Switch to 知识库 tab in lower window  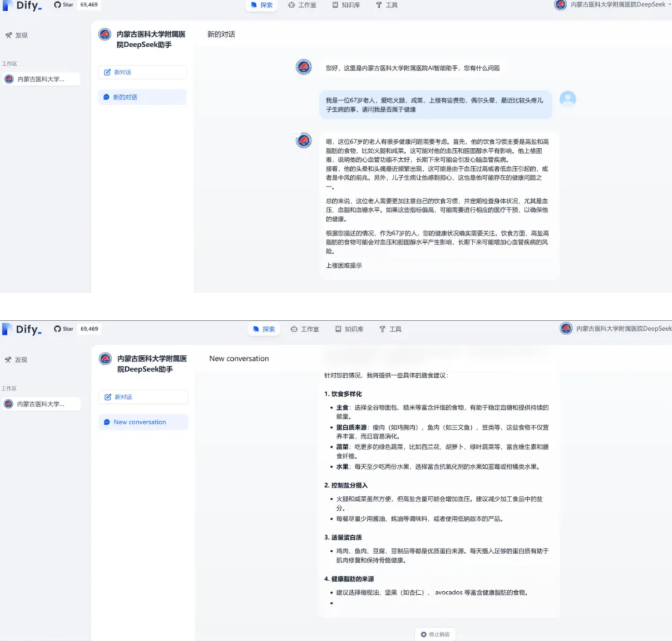349,329
